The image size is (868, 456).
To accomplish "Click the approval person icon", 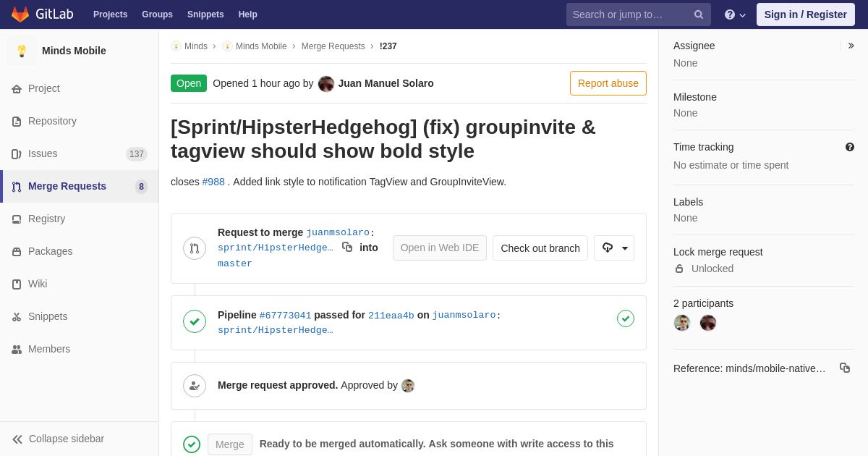I will pos(195,386).
